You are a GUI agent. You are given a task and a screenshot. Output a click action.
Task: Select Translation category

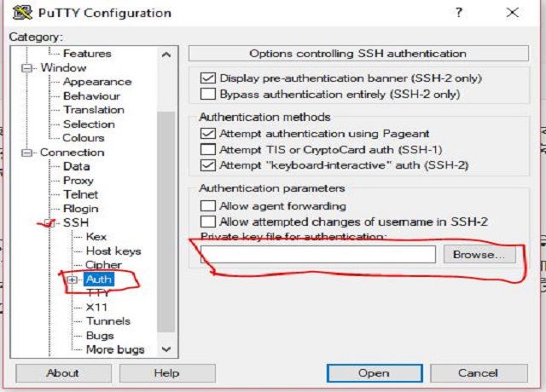click(94, 110)
